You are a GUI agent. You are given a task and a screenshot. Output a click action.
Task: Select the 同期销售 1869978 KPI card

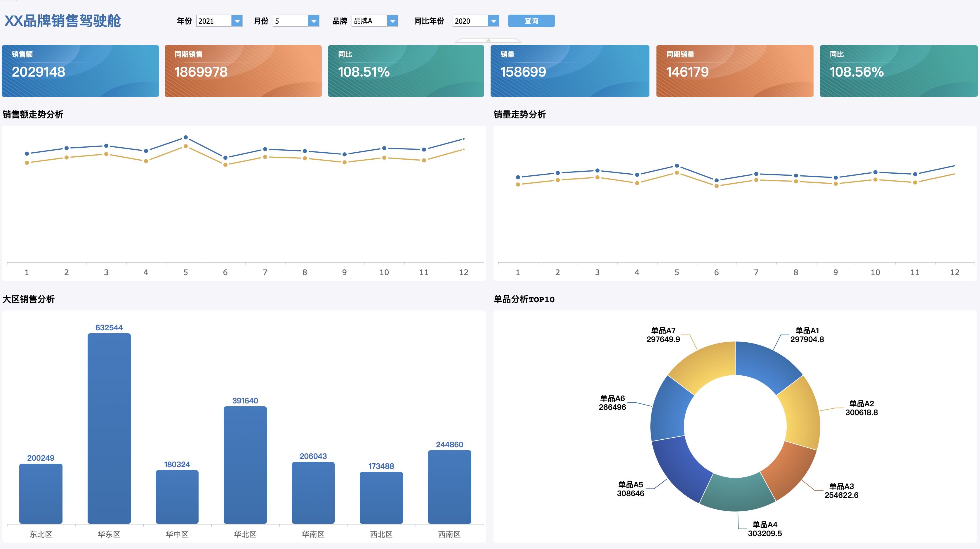coord(243,71)
